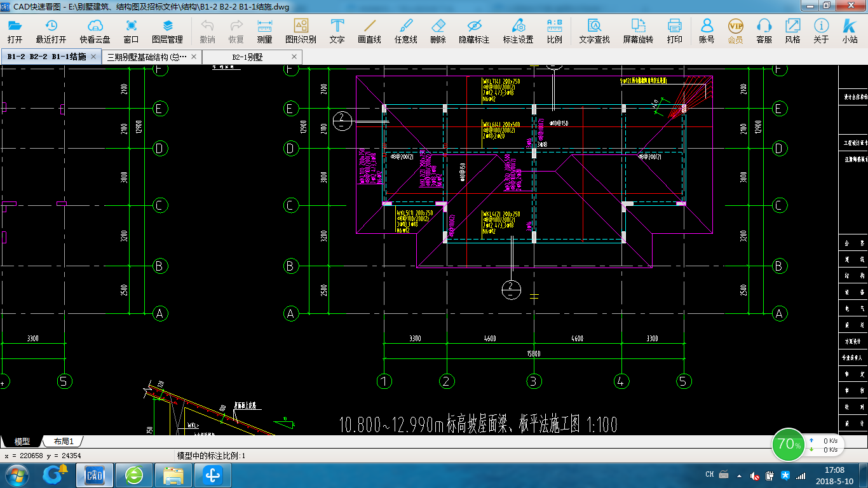Select the 布局1 layout tab

63,441
